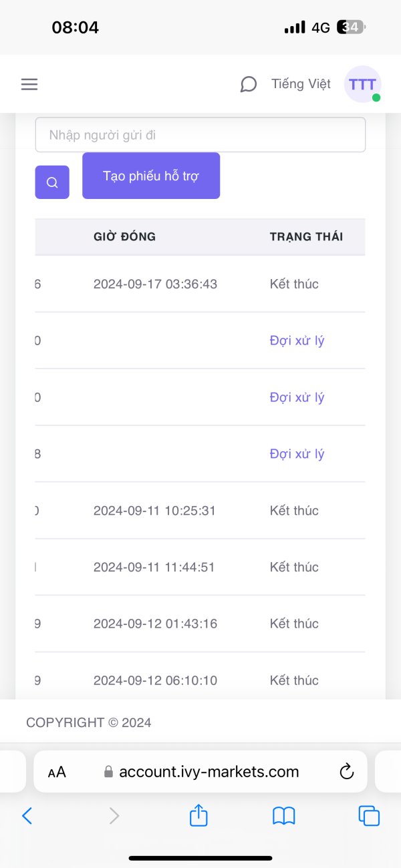This screenshot has width=401, height=868.
Task: Click the Tạo phiếu hỗ trợ button
Action: point(151,176)
